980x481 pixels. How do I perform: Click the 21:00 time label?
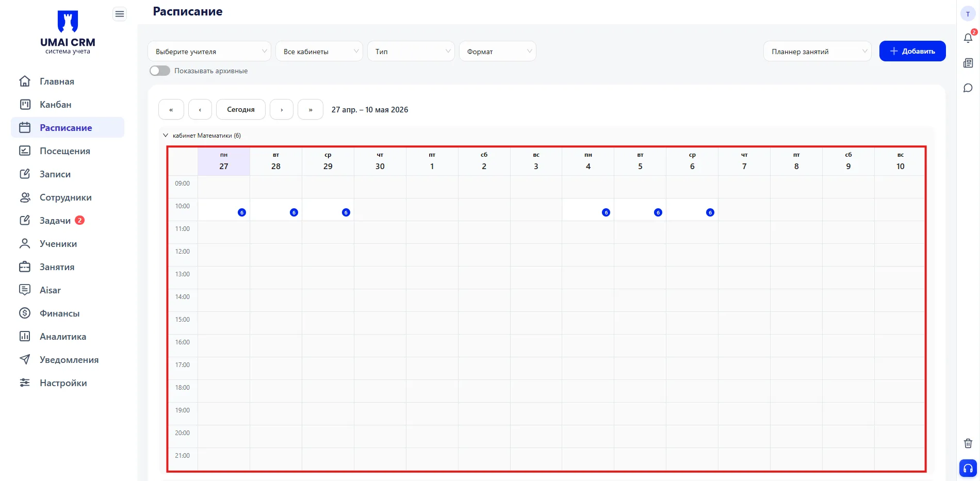pos(182,456)
